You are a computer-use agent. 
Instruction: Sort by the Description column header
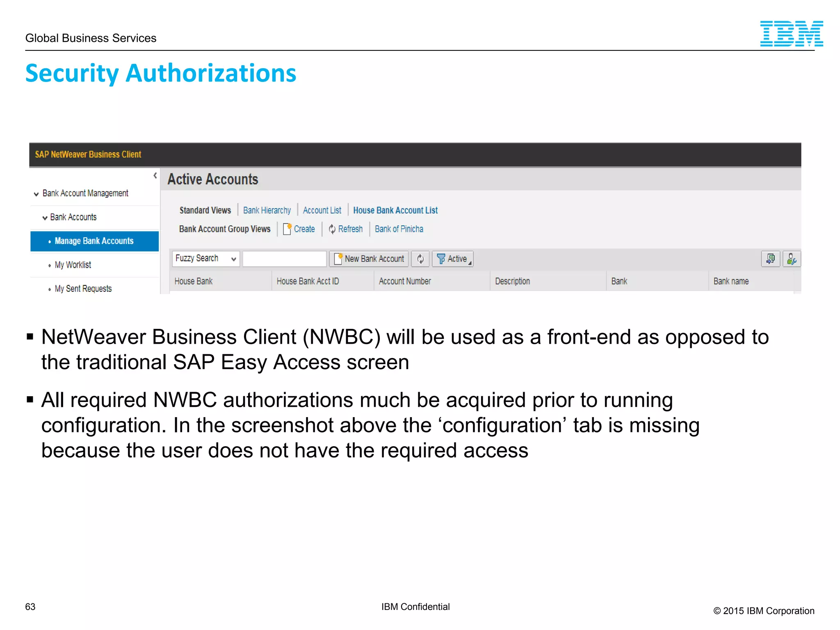[548, 281]
